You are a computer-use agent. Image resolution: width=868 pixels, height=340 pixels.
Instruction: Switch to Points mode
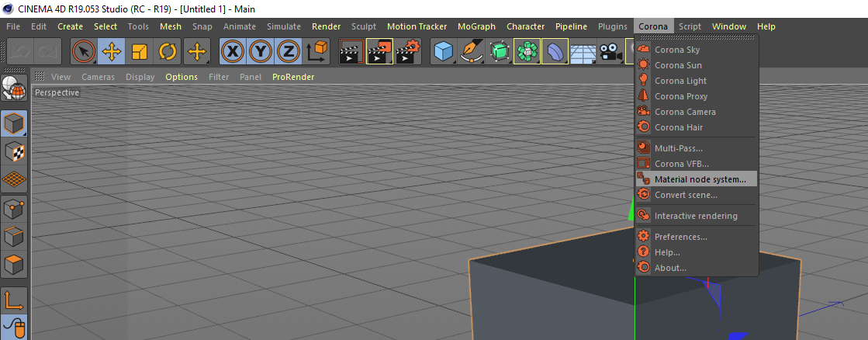(14, 210)
